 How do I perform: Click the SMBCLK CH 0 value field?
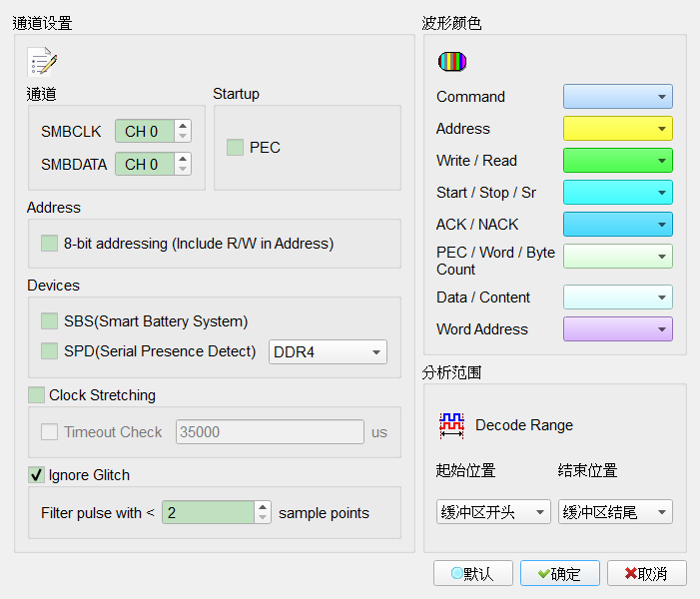(x=145, y=131)
